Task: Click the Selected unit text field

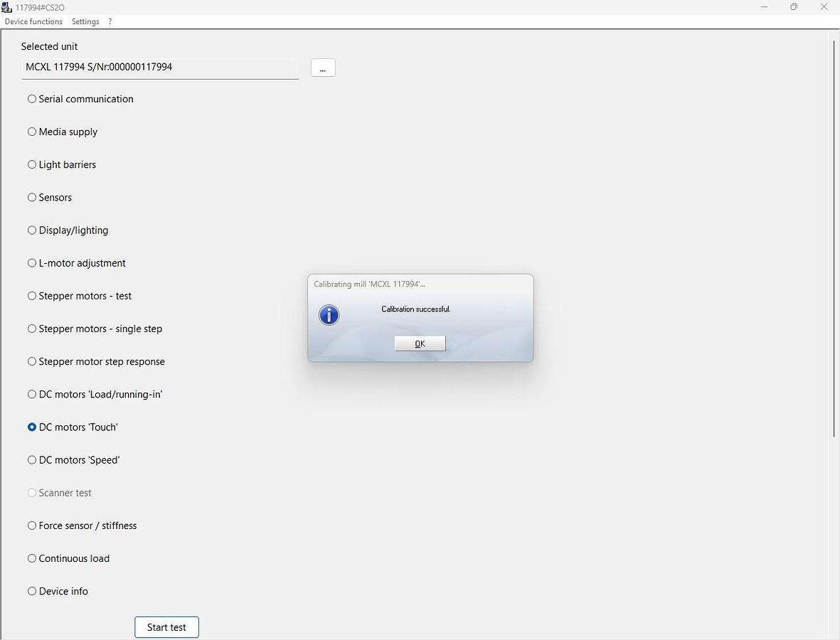Action: tap(160, 68)
